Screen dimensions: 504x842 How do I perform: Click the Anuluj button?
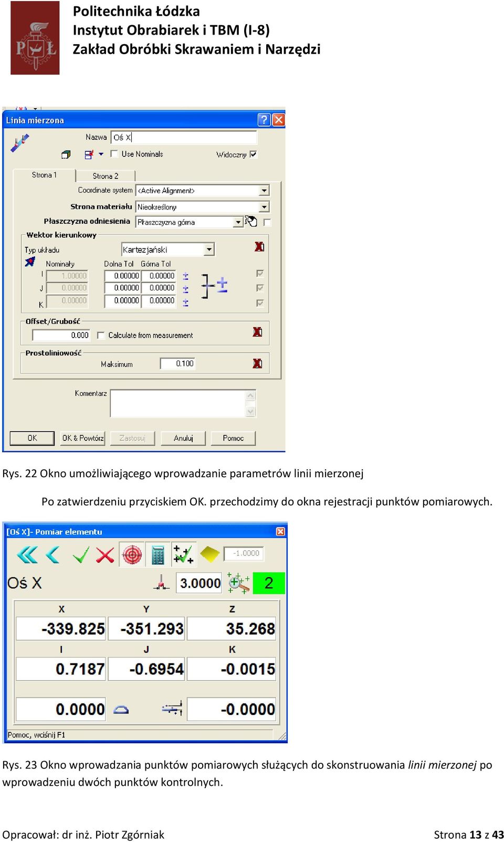[183, 438]
